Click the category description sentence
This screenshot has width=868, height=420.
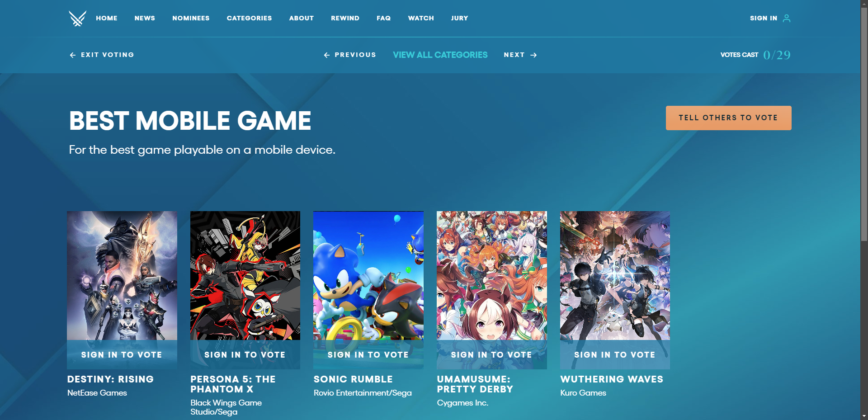pyautogui.click(x=202, y=150)
